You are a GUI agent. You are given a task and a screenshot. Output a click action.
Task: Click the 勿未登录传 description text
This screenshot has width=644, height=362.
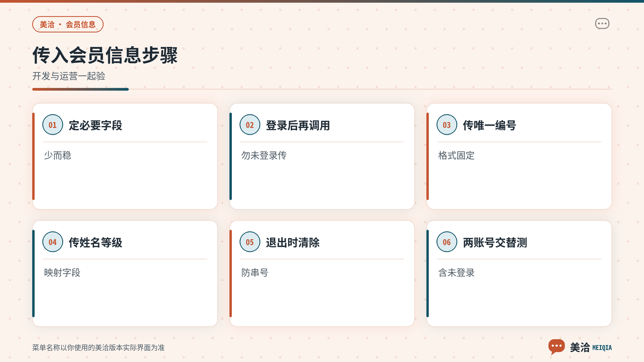(264, 156)
